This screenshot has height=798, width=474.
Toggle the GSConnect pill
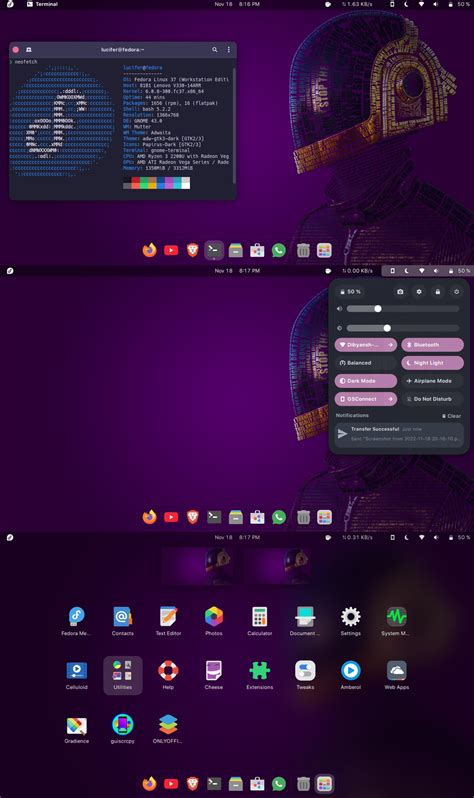pos(366,399)
